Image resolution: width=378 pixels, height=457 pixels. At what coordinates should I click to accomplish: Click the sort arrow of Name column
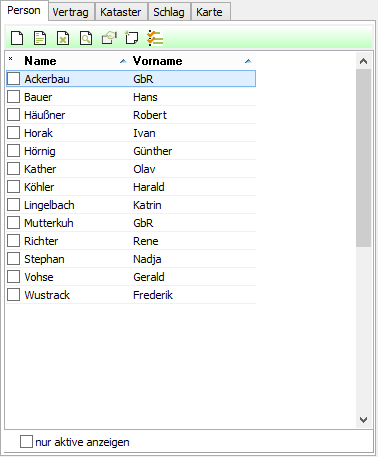[x=123, y=61]
